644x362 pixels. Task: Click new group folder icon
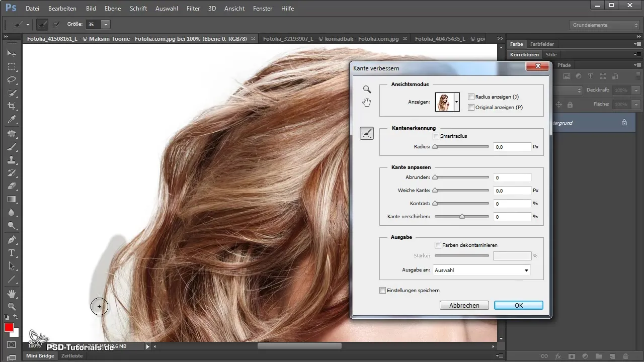598,356
